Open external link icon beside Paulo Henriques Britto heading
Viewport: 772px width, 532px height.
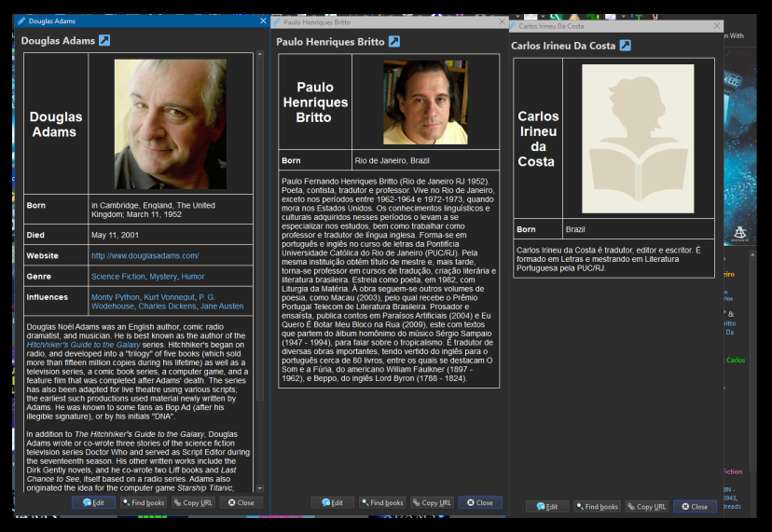tap(393, 41)
